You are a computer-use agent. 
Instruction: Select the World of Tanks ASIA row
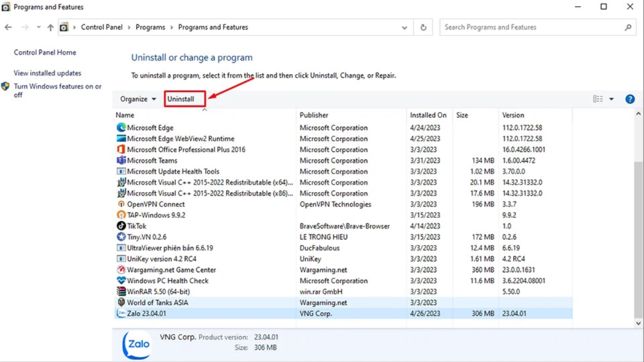(x=343, y=302)
